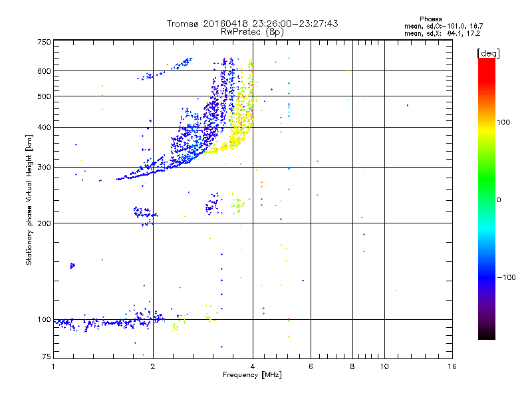This screenshot has height=399, width=532.
Task: Click the x-axis tick label '2'
Action: (x=153, y=366)
